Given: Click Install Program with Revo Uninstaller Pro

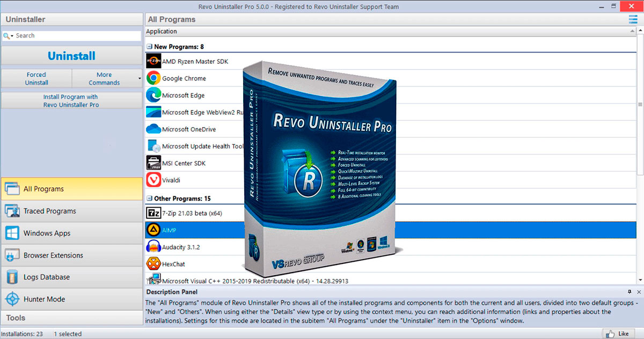Looking at the screenshot, I should [x=71, y=101].
